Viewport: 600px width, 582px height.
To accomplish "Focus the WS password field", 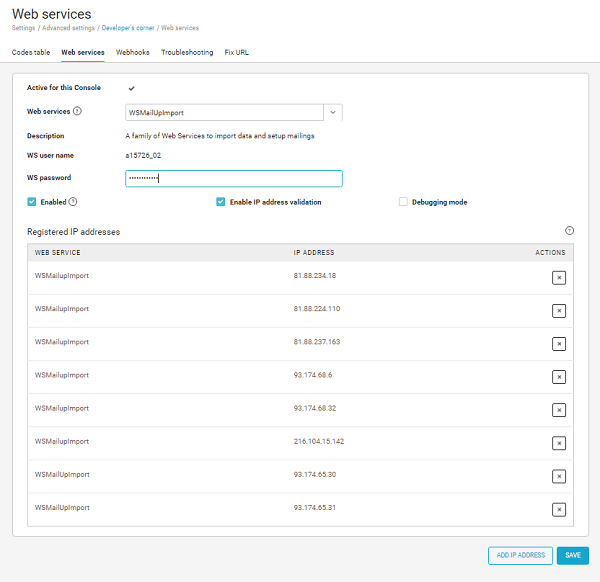I will point(234,179).
